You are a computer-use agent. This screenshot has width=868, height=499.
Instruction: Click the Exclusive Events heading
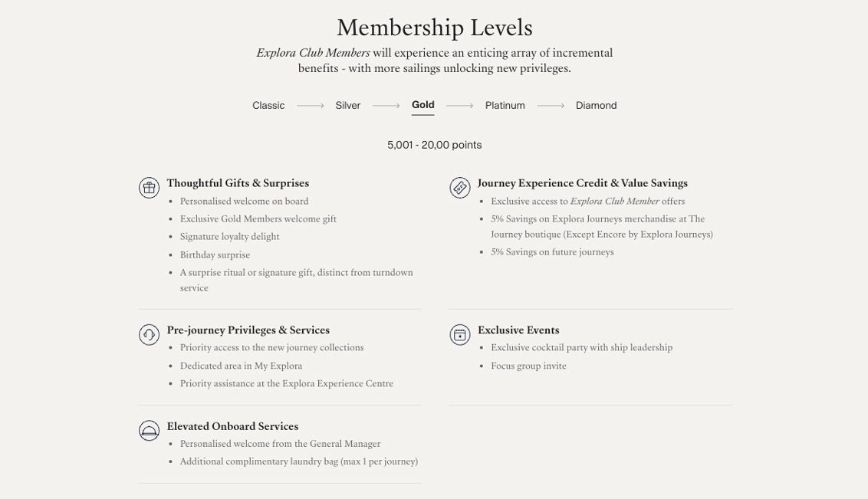pos(518,330)
